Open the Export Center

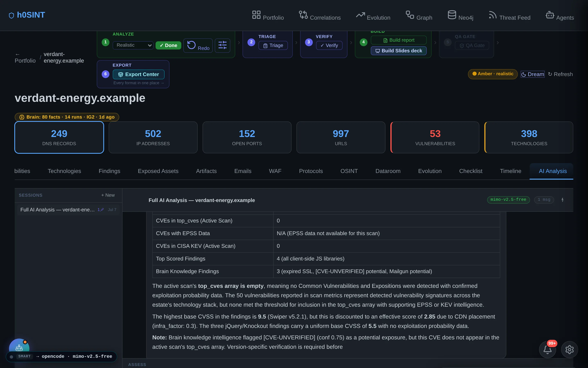138,74
